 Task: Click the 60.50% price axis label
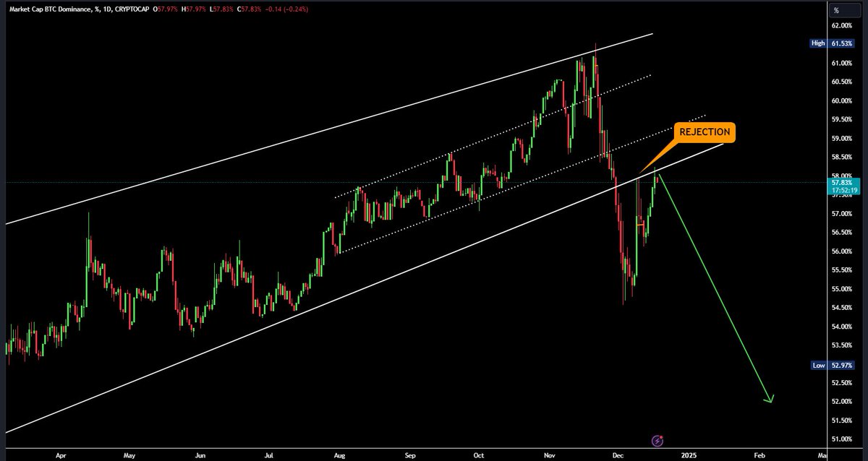pyautogui.click(x=841, y=82)
